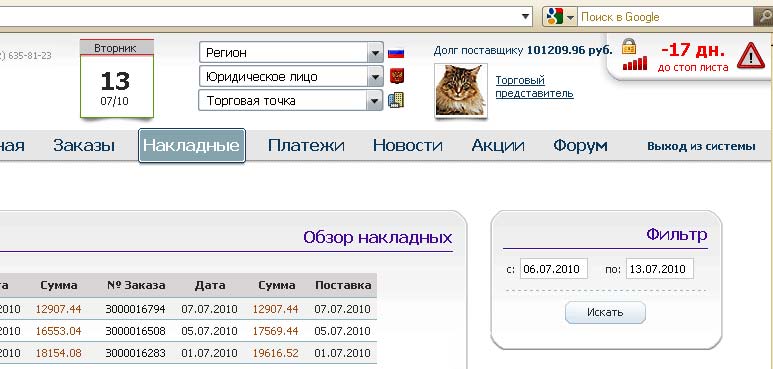Viewport: 773px width, 369px height.
Task: Click the -17 дн. stop list counter
Action: (x=693, y=50)
